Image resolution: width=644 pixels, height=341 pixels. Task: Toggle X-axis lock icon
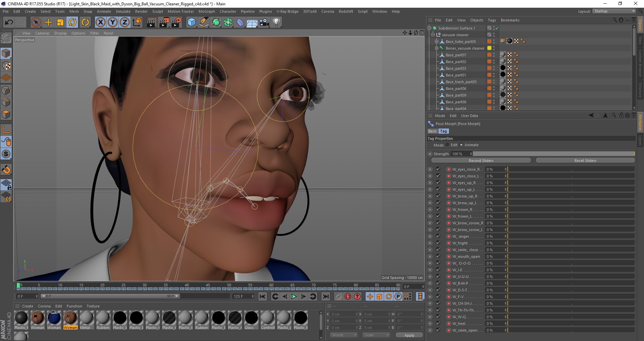pyautogui.click(x=100, y=22)
